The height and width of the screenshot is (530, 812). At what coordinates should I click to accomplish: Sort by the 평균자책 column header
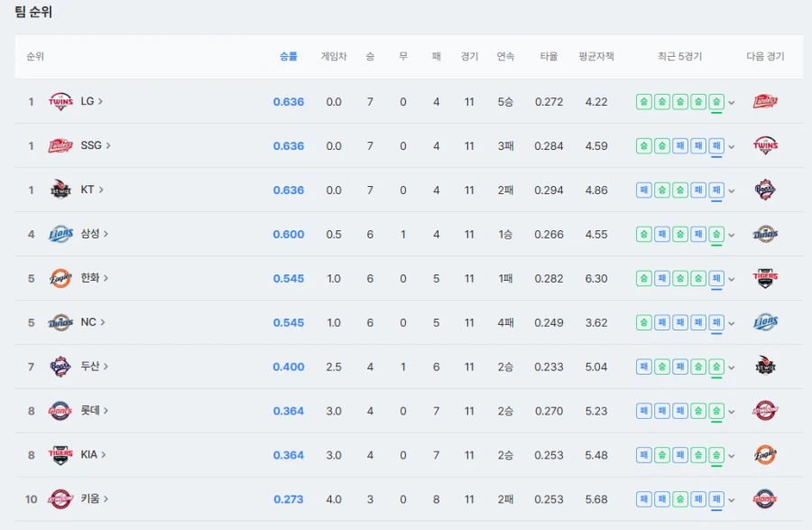pyautogui.click(x=595, y=56)
